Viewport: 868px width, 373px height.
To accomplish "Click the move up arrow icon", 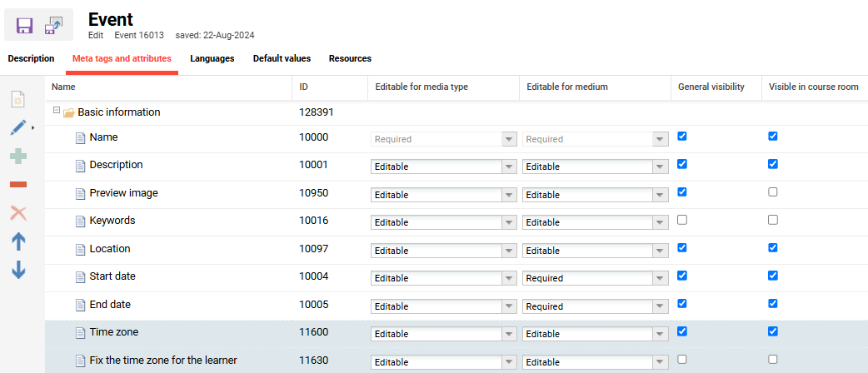I will (x=17, y=241).
